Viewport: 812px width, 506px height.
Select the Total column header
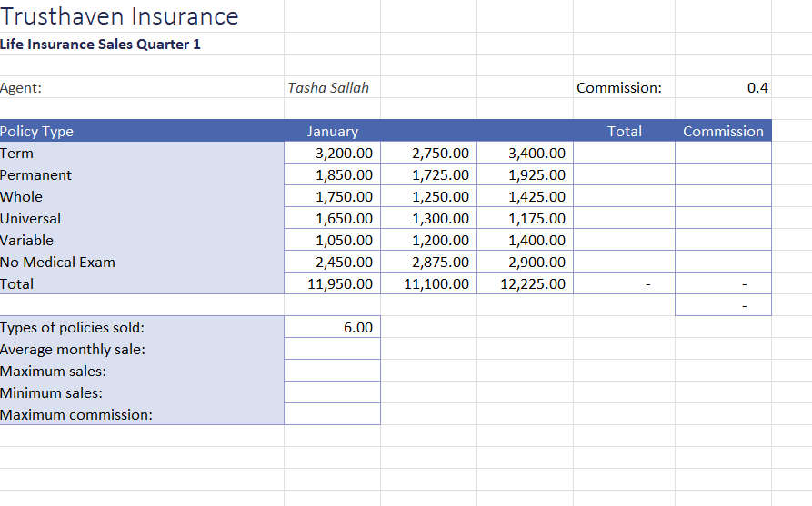pos(624,131)
